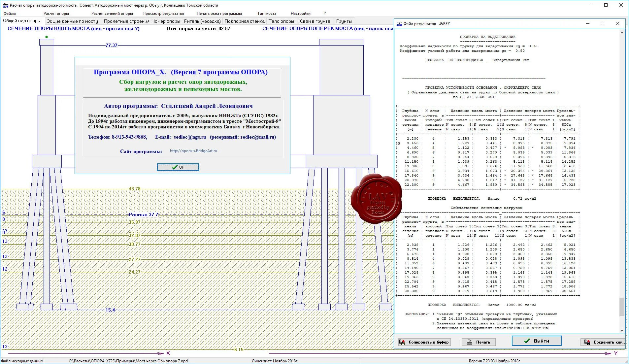The height and width of the screenshot is (364, 629).
Task: Click the results window scrollbar thumb
Action: [x=622, y=307]
